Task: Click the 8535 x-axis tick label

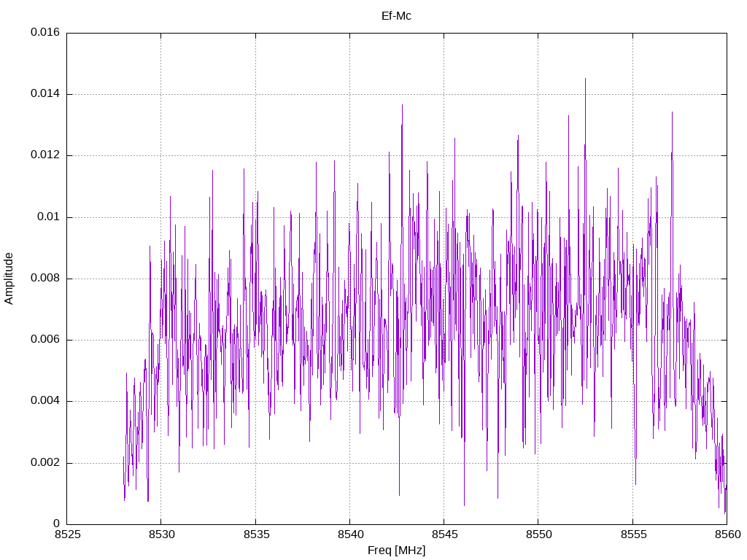Action: click(255, 534)
